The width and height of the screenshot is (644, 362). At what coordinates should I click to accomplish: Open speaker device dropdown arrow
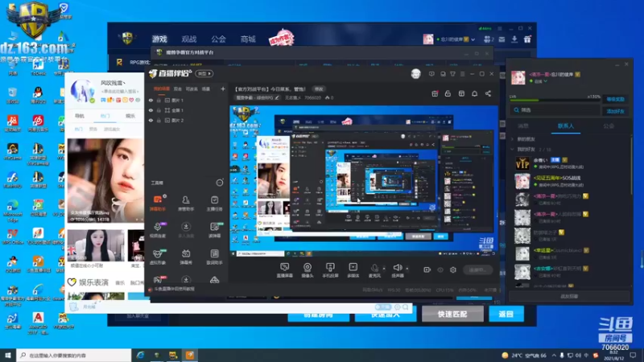tap(407, 269)
